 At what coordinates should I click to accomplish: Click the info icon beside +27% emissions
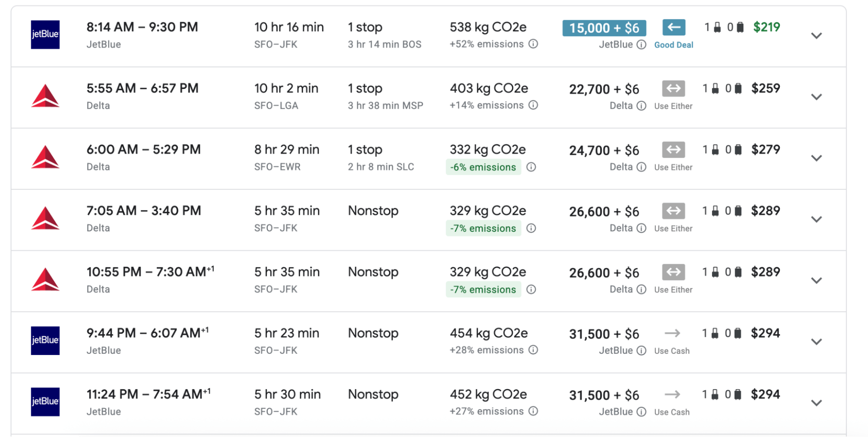533,411
